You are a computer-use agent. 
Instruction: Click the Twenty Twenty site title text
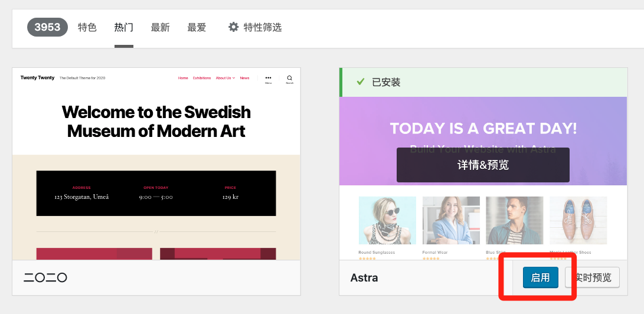[37, 77]
